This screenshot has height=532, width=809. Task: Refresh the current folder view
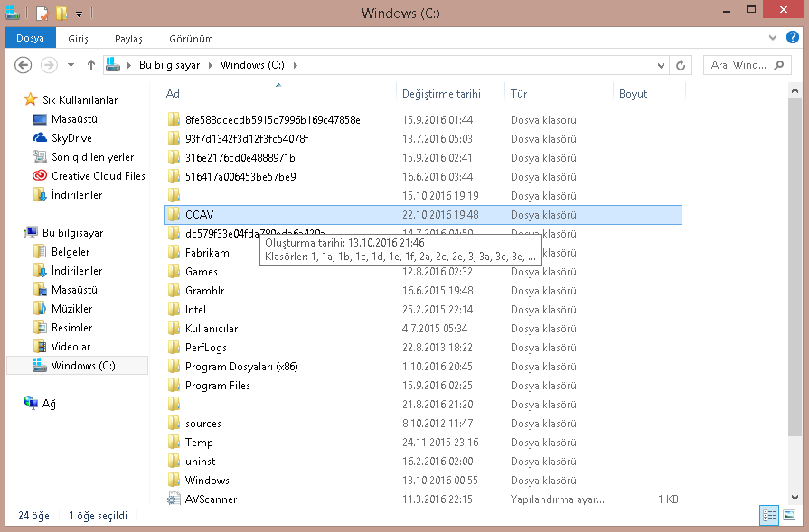pyautogui.click(x=682, y=65)
